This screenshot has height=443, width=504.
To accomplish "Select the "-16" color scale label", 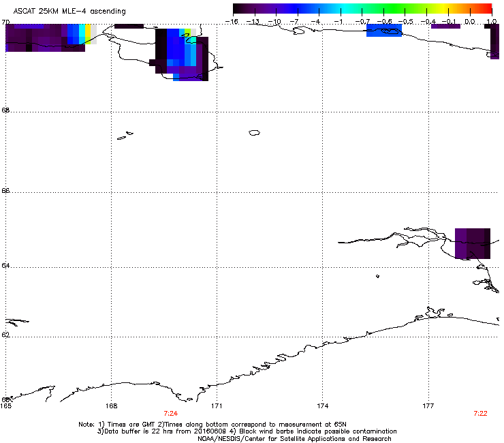I will pyautogui.click(x=232, y=22).
